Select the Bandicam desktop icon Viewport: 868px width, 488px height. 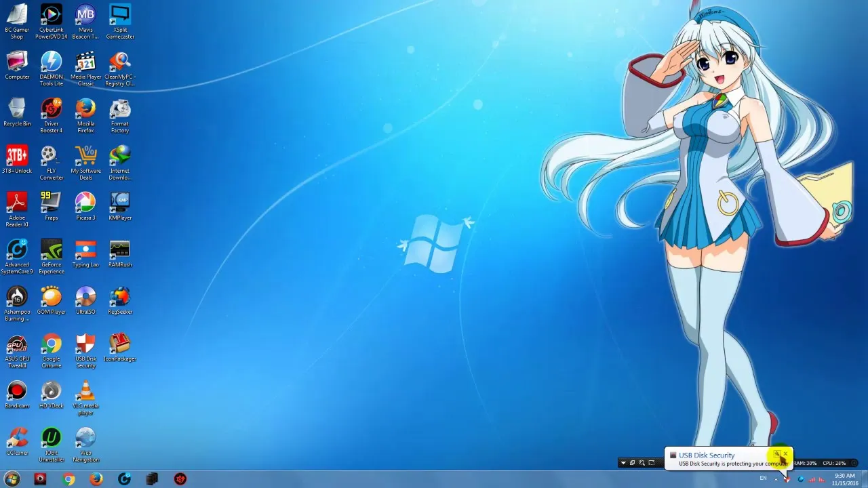click(x=17, y=394)
